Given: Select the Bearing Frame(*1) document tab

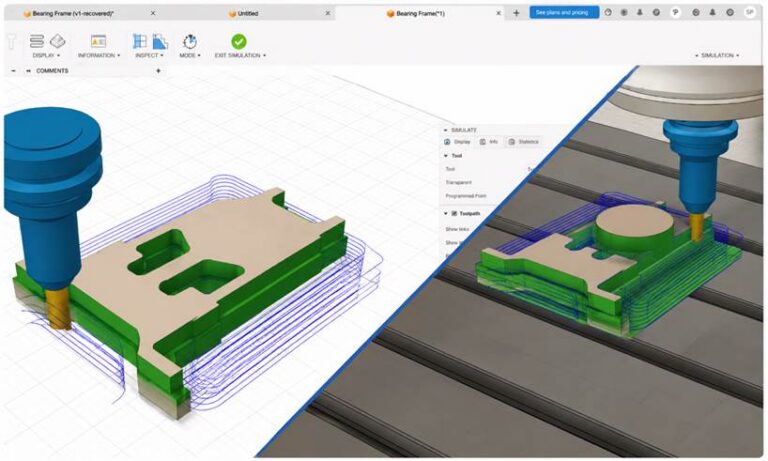Looking at the screenshot, I should click(416, 13).
